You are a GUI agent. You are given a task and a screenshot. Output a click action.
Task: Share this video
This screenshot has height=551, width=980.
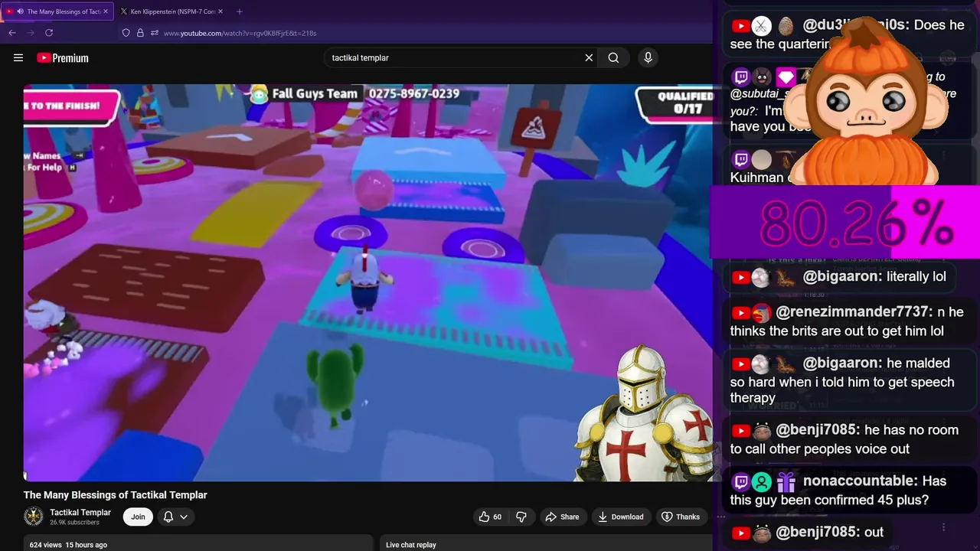(x=562, y=517)
